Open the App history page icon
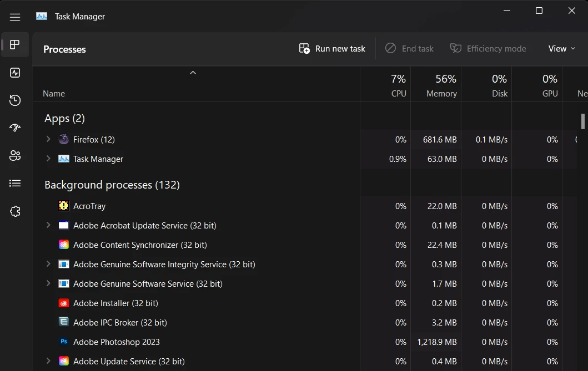The width and height of the screenshot is (588, 371). (15, 100)
